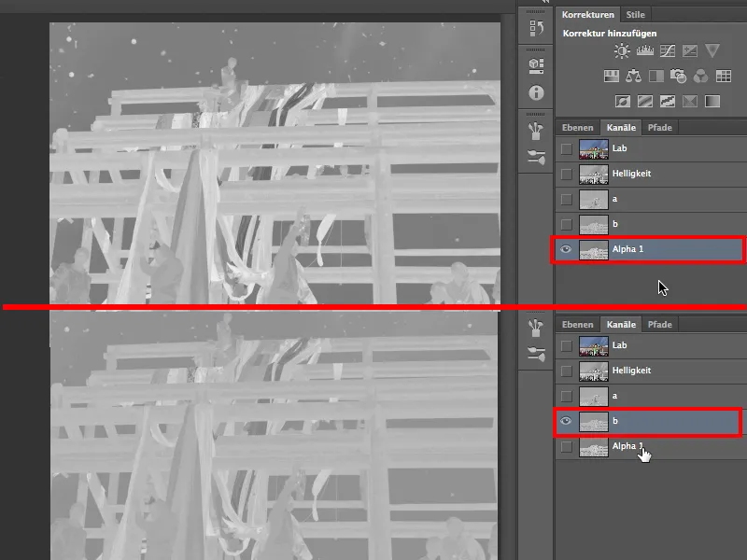Click Lab color thumbnail in lower panel
The width and height of the screenshot is (747, 560).
594,345
